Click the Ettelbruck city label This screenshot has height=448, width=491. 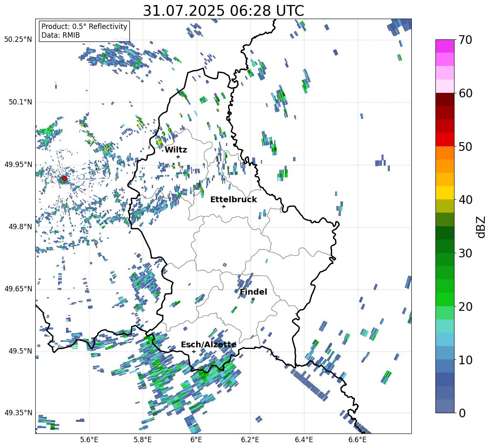233,200
